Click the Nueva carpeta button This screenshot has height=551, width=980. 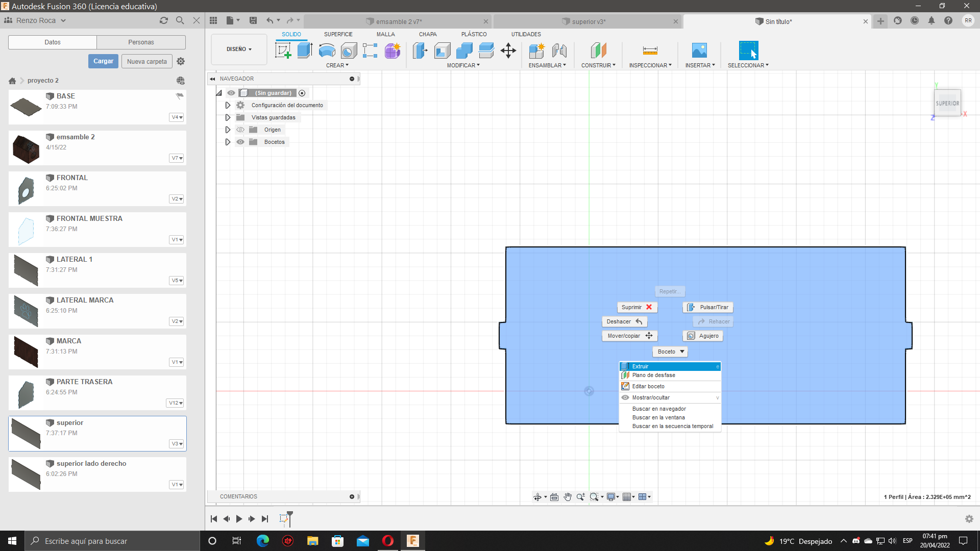pos(146,61)
